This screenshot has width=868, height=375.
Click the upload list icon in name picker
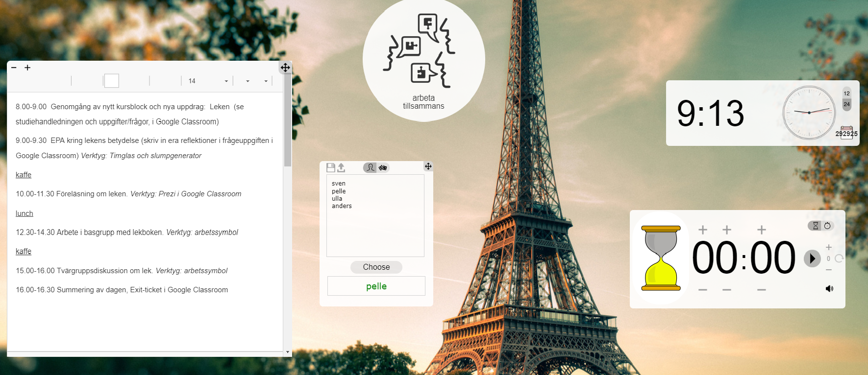tap(341, 168)
